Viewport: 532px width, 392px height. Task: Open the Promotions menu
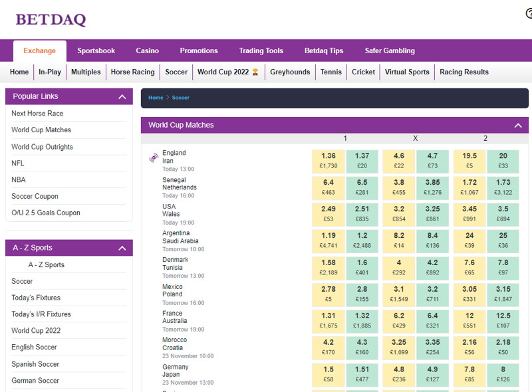click(198, 50)
